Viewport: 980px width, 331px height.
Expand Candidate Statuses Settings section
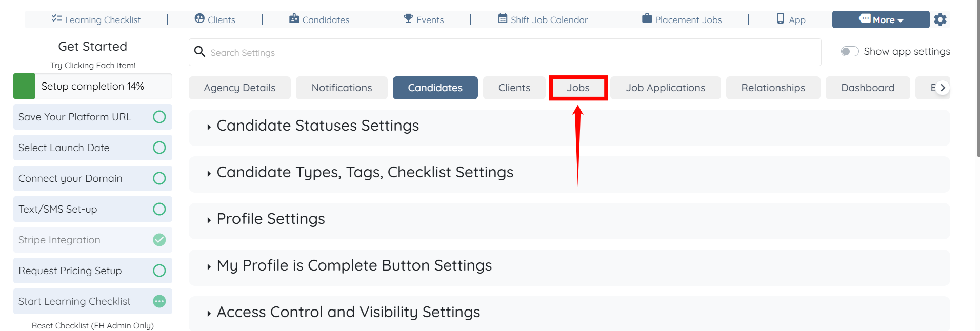[317, 126]
